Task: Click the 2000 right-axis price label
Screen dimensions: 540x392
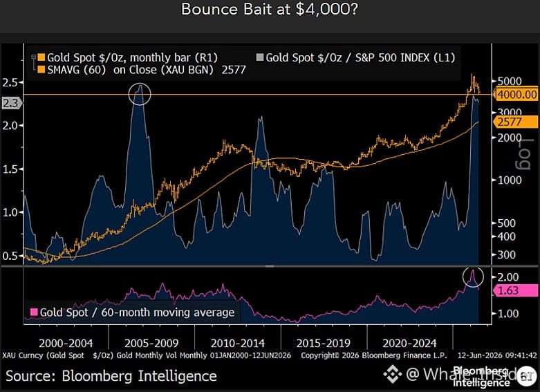Action: [x=510, y=138]
